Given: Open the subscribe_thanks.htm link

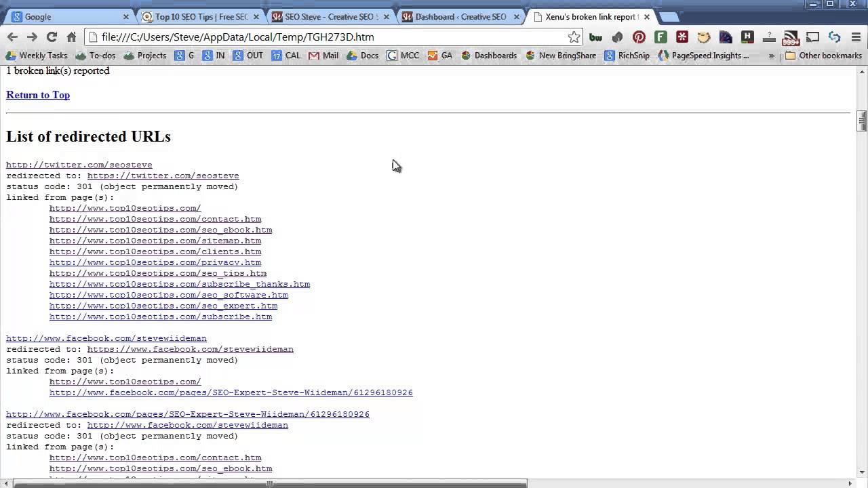Looking at the screenshot, I should (180, 284).
